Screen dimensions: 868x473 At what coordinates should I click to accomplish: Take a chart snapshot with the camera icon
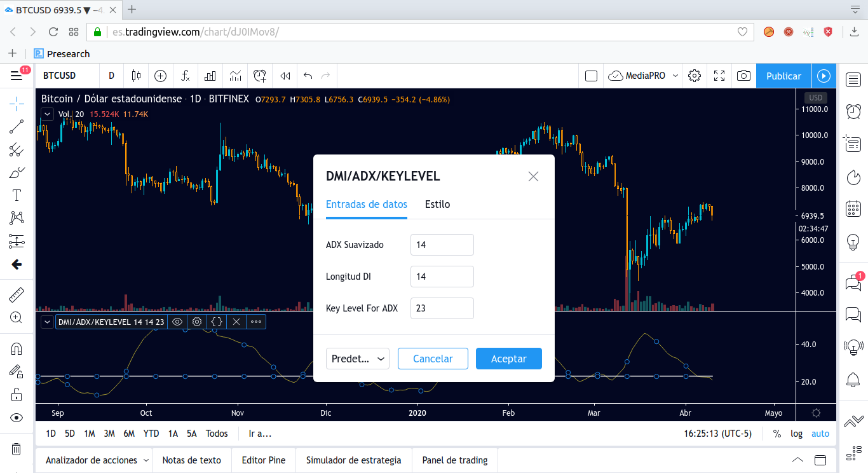pos(743,76)
